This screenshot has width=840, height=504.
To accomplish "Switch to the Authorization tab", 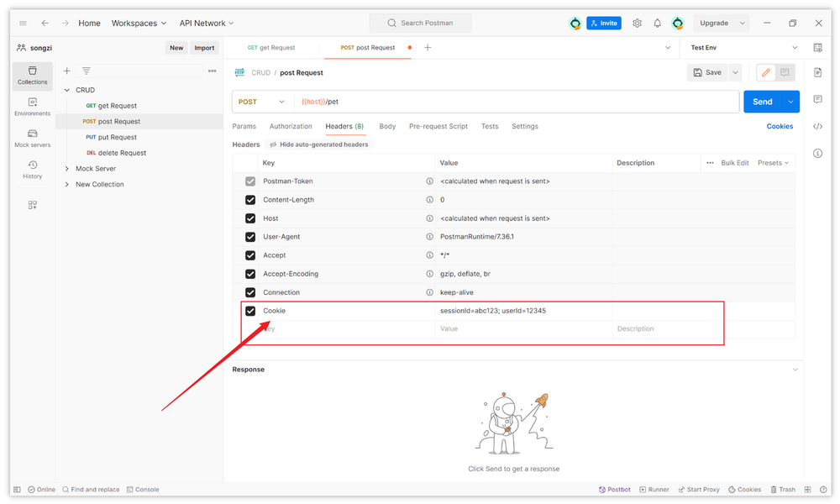I will [291, 127].
